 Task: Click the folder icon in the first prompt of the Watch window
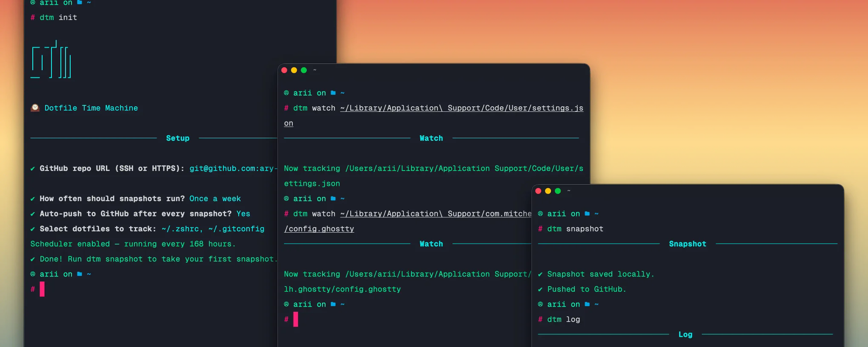pos(333,93)
